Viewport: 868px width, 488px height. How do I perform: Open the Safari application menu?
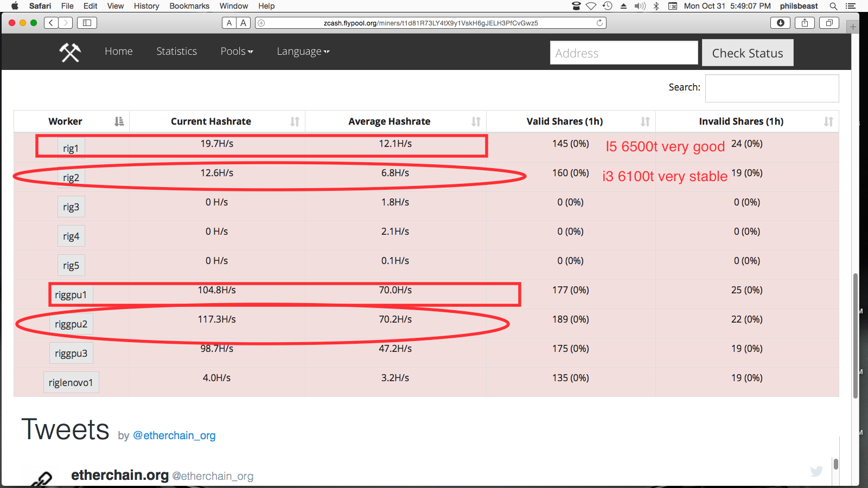40,6
